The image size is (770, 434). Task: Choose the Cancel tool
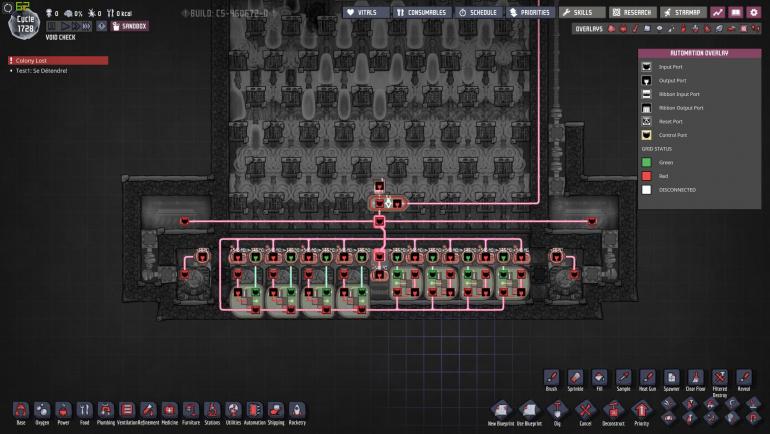click(586, 410)
